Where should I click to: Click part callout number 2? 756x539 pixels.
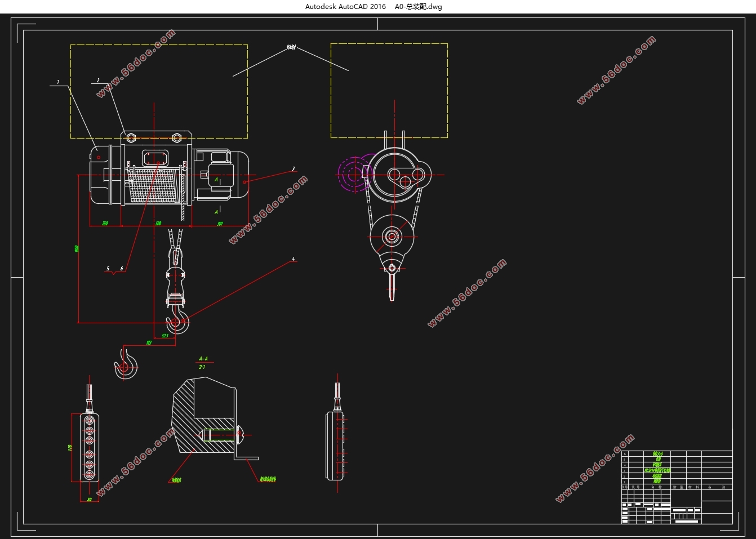pyautogui.click(x=98, y=81)
